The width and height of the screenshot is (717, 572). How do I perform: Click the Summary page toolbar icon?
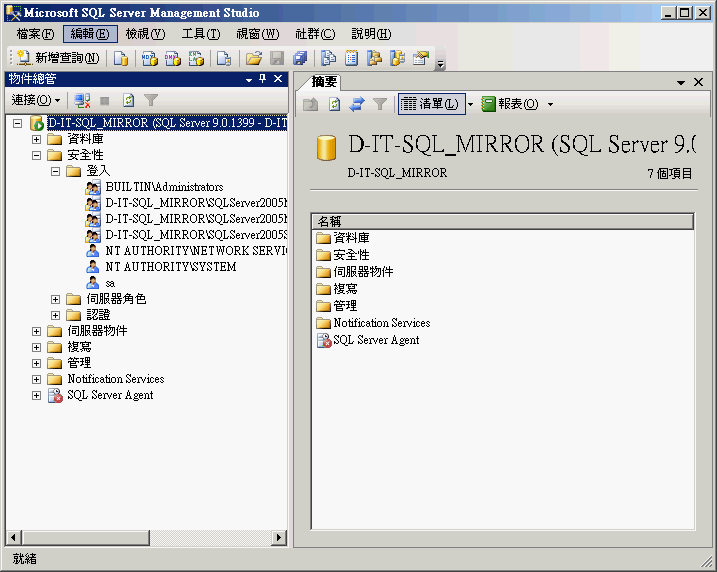351,58
